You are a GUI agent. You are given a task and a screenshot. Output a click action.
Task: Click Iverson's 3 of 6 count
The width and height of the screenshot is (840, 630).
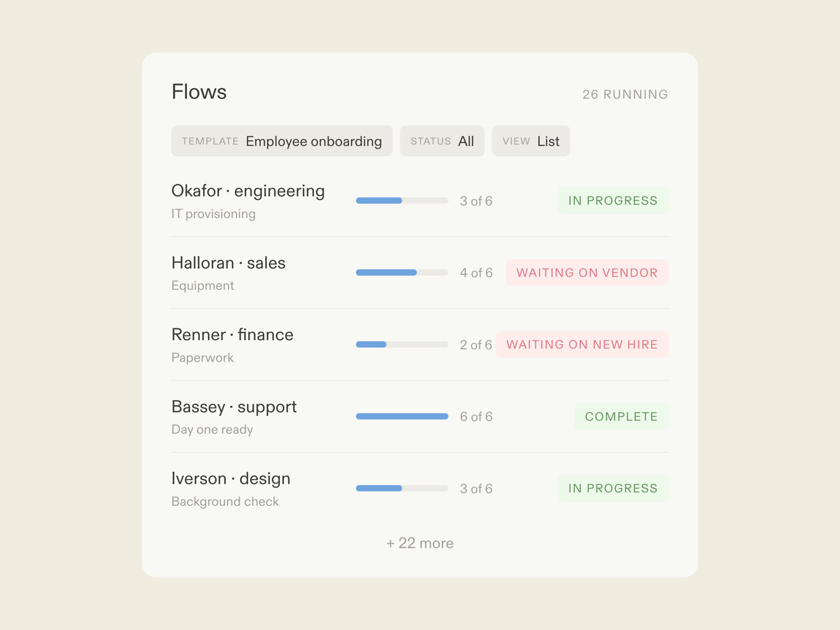coord(476,489)
